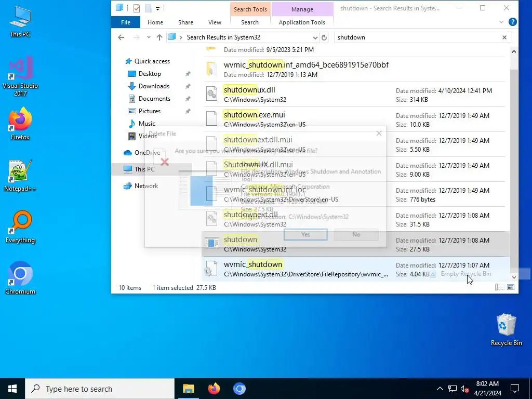
Task: Click the Windows Start button
Action: (12, 389)
